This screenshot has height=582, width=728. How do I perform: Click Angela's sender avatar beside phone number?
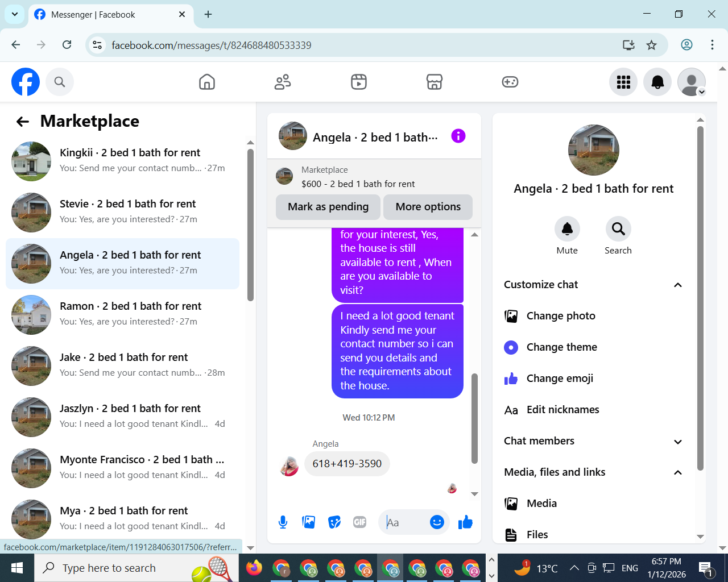[289, 466]
